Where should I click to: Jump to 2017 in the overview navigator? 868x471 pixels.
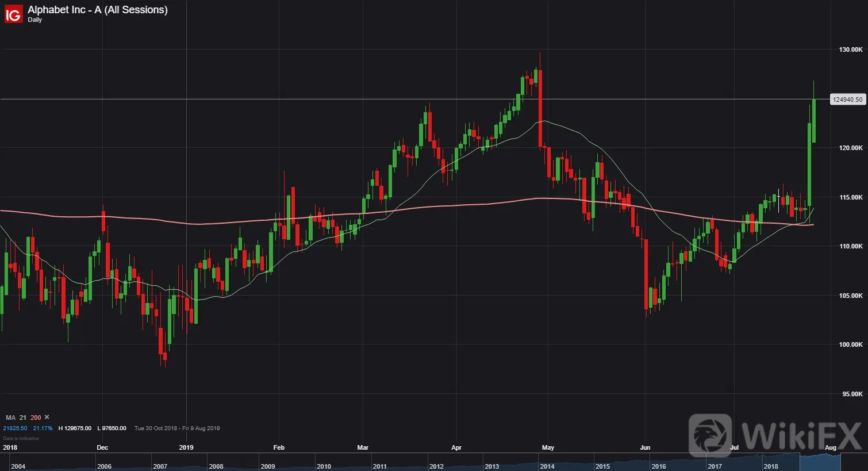tap(715, 466)
